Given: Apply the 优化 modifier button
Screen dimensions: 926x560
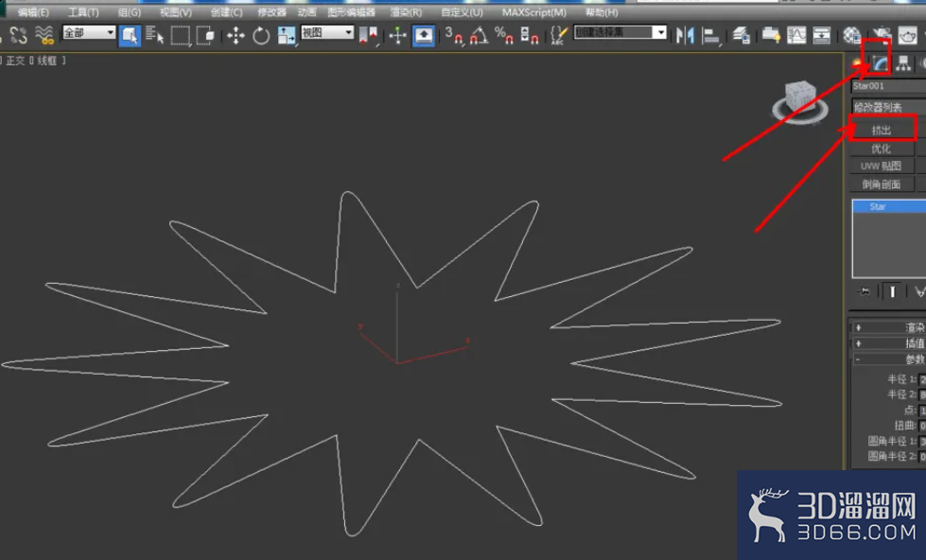Looking at the screenshot, I should (882, 149).
